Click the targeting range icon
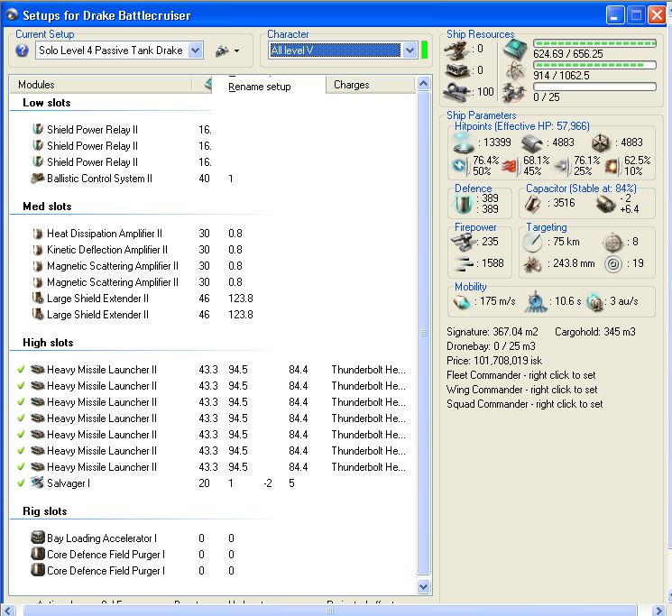 pos(533,243)
